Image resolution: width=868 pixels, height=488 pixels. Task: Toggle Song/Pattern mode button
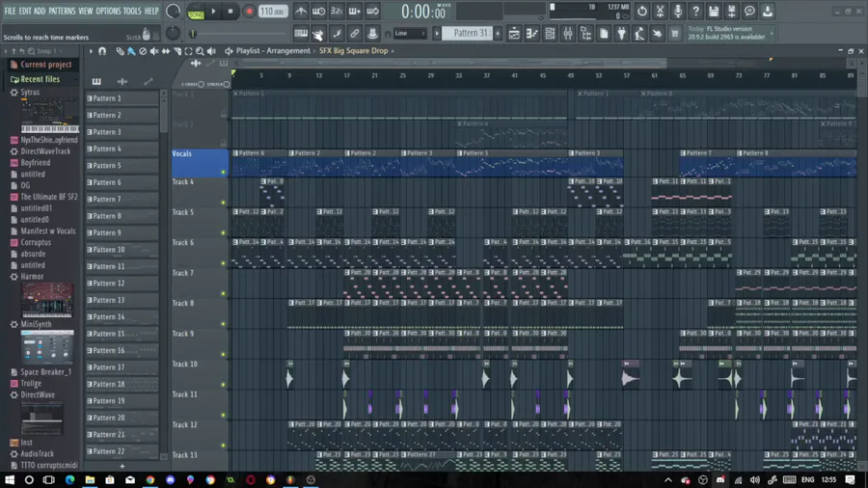(x=196, y=12)
